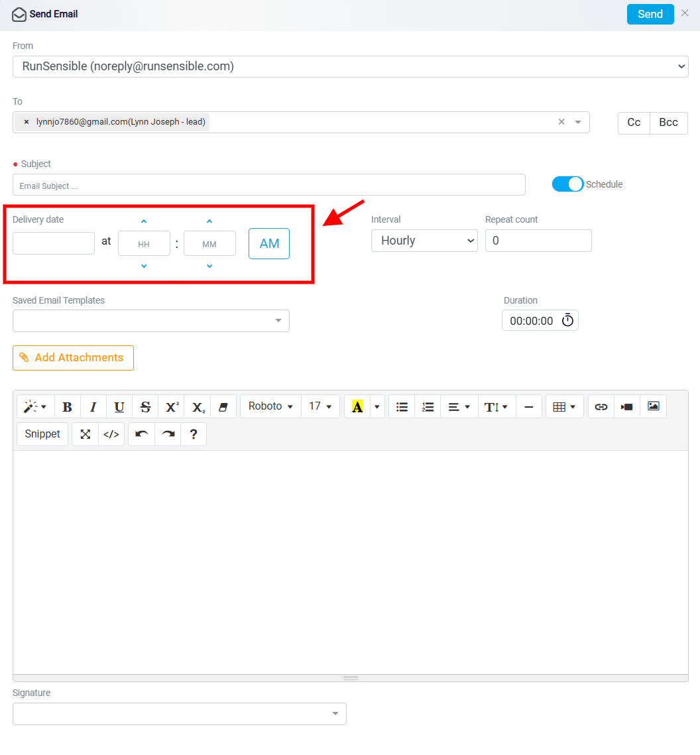Apply the yellow highlight color swatch
Screen dimensions: 700x755
357,407
